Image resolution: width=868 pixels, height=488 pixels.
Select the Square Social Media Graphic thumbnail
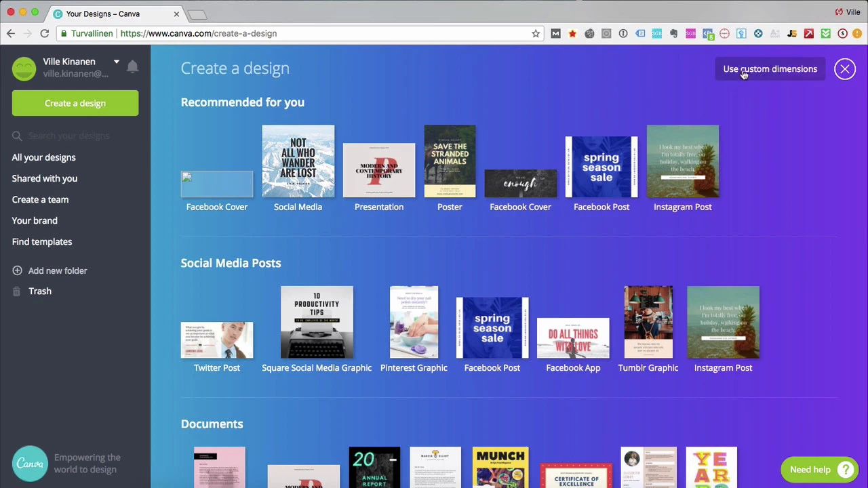click(x=317, y=322)
